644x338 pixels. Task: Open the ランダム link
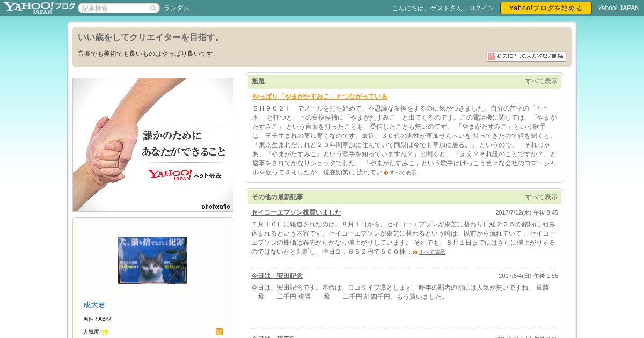point(177,8)
